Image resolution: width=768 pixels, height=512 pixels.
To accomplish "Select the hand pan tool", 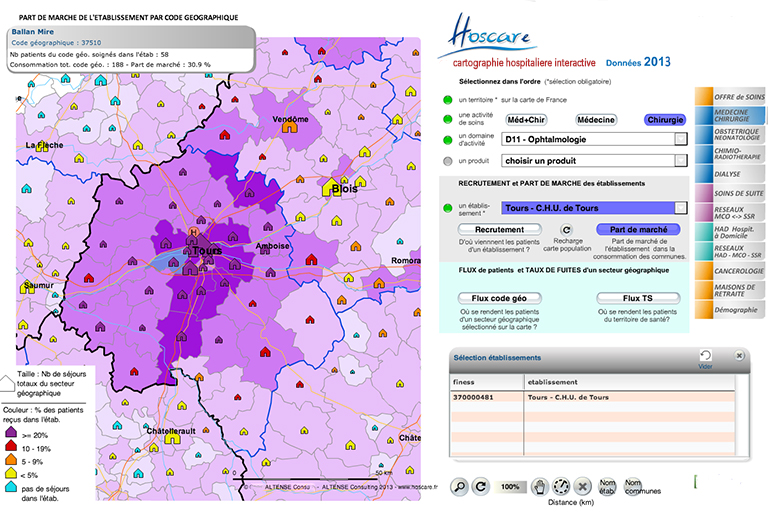I will tap(539, 486).
